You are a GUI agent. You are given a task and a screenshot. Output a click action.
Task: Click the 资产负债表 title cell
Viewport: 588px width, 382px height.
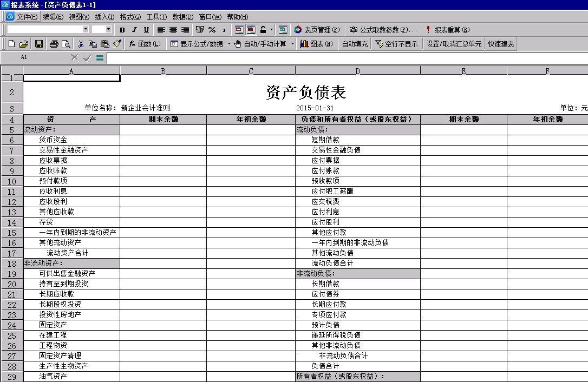(305, 92)
